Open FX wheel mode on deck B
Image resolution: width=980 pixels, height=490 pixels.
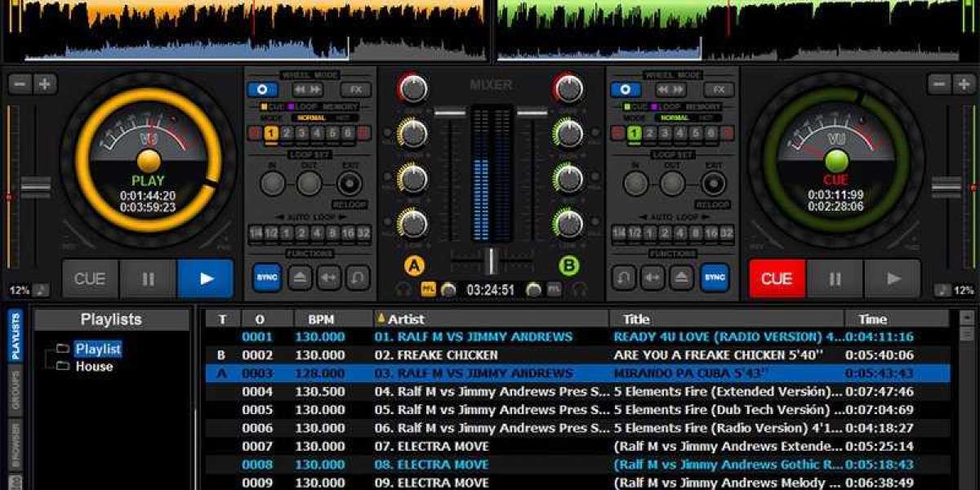[719, 89]
